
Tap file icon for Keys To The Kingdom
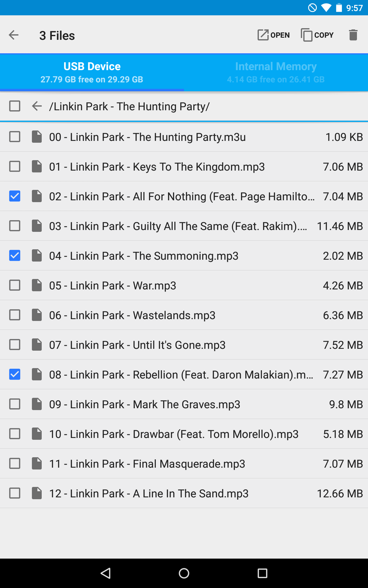point(37,167)
